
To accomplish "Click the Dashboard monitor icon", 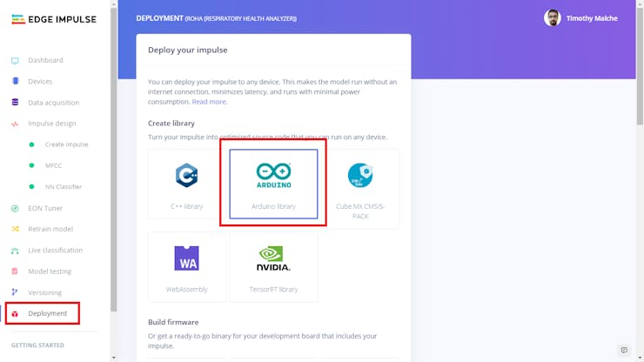I will point(15,60).
